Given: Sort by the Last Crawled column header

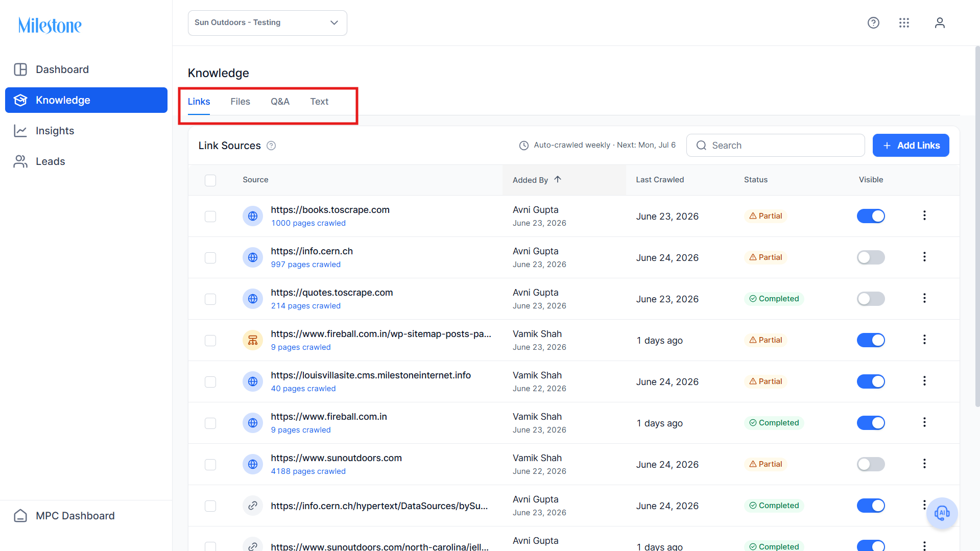Looking at the screenshot, I should (660, 180).
